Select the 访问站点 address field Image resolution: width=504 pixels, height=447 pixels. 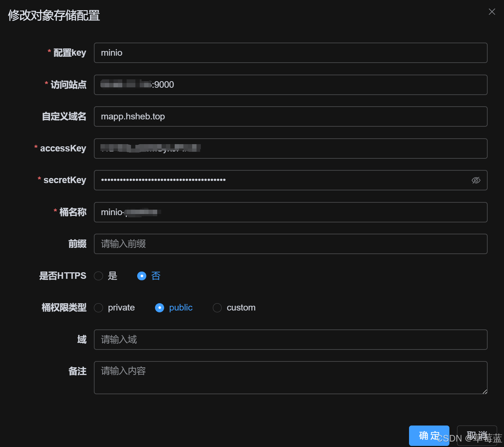tap(290, 84)
